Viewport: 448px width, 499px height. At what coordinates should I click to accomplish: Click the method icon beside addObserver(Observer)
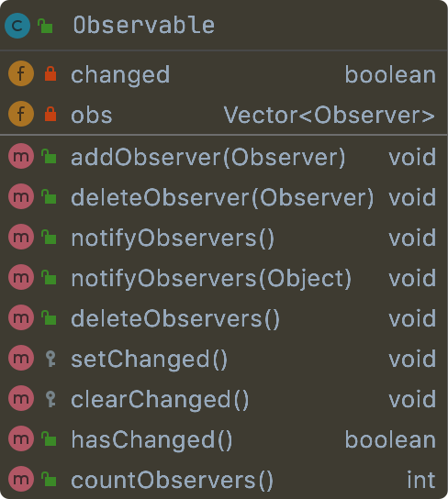pyautogui.click(x=21, y=156)
